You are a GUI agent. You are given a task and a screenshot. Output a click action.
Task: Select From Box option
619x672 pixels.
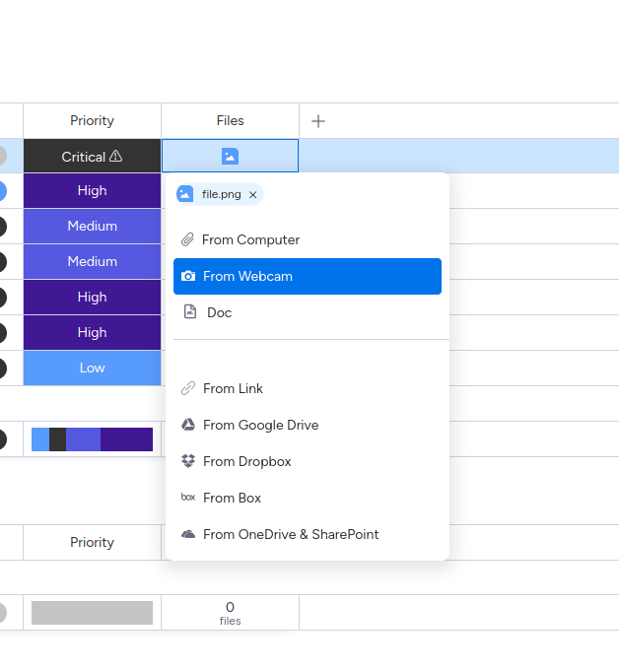click(x=308, y=498)
